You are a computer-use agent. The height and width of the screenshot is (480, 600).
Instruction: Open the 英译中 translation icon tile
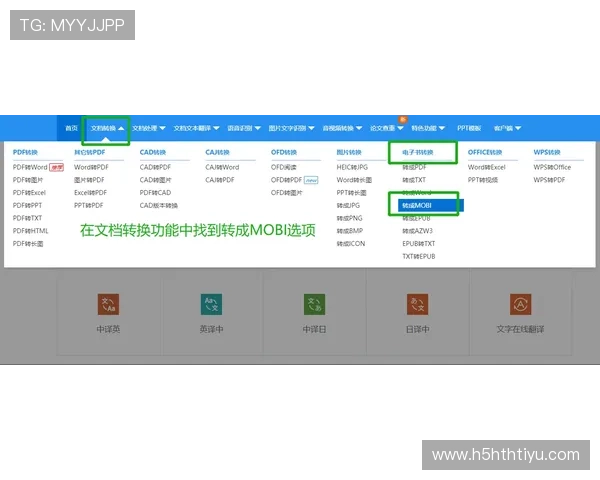coord(211,304)
